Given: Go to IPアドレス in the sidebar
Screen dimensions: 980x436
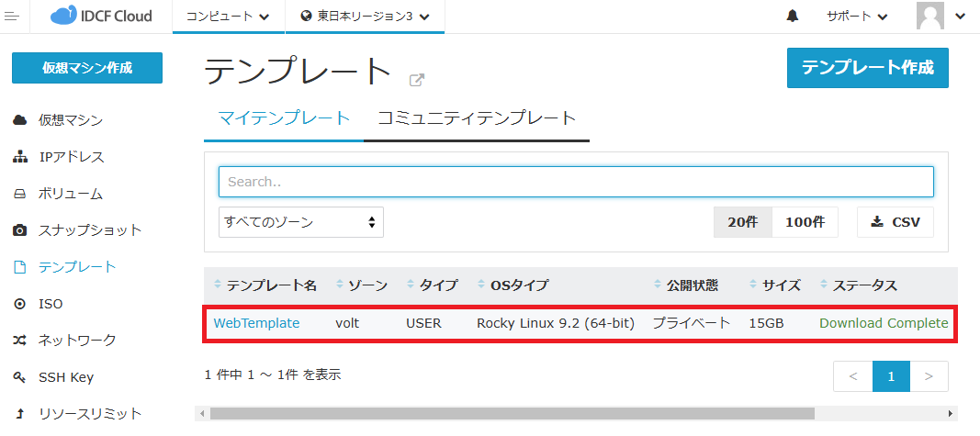Looking at the screenshot, I should [x=71, y=157].
